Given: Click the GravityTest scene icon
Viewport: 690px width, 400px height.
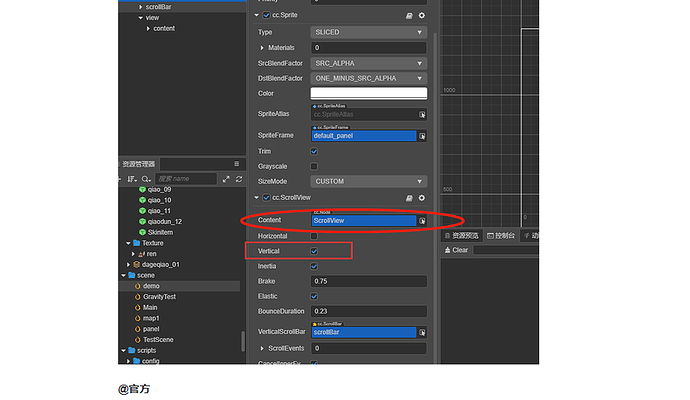Looking at the screenshot, I should 137,297.
